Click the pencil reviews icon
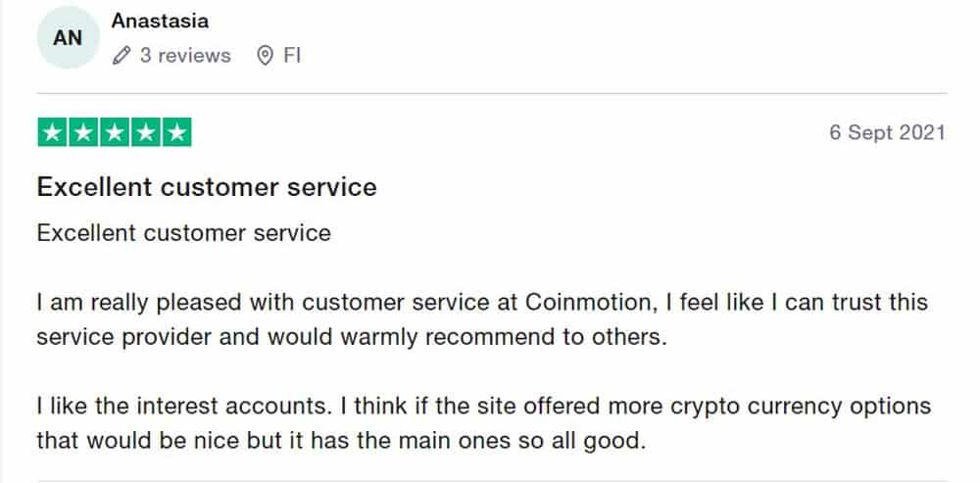980x483 pixels. [122, 56]
